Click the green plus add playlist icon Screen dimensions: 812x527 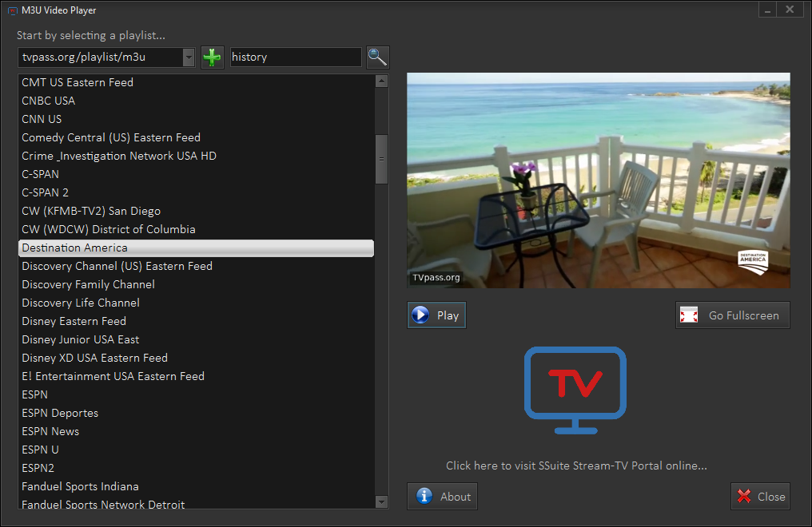pos(212,57)
